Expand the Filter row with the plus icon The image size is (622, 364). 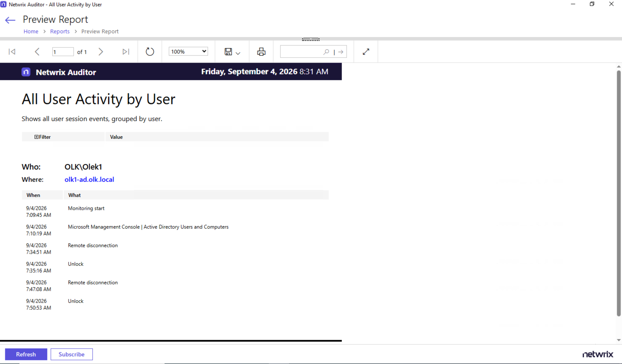pyautogui.click(x=36, y=137)
